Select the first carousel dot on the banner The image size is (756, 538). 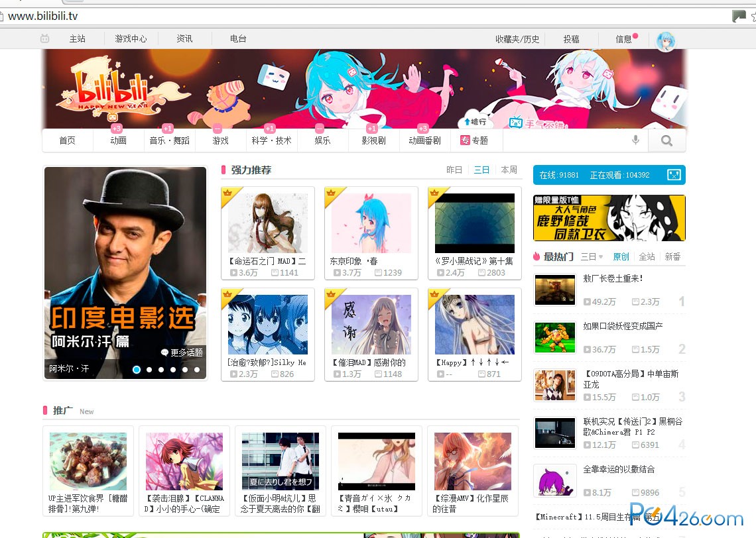(x=137, y=370)
